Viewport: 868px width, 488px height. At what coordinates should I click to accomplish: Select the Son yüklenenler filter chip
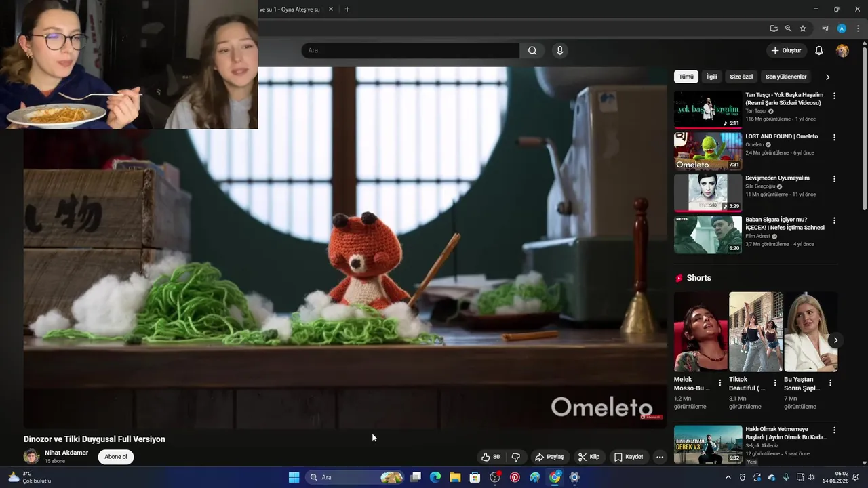point(786,77)
